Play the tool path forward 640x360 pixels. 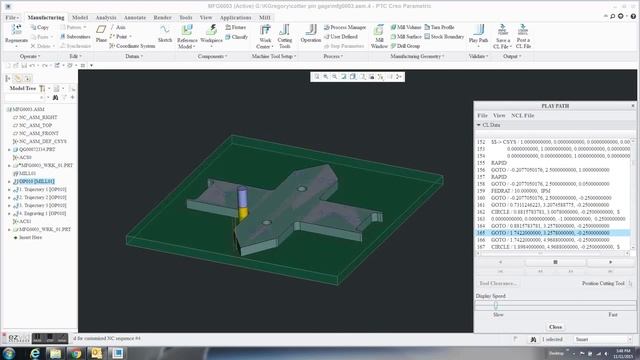pos(610,262)
